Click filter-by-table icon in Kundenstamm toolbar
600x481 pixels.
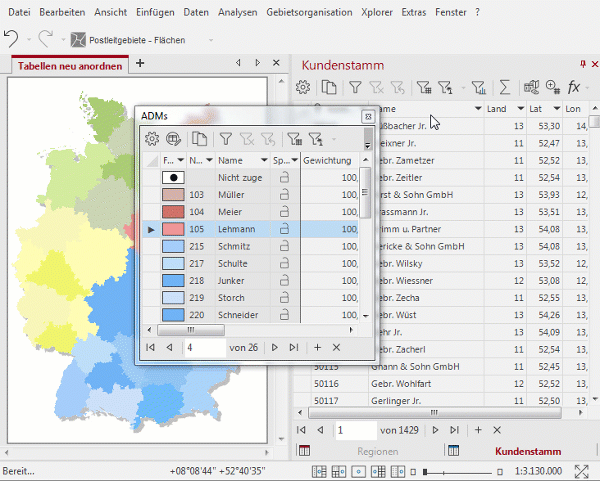coord(424,87)
